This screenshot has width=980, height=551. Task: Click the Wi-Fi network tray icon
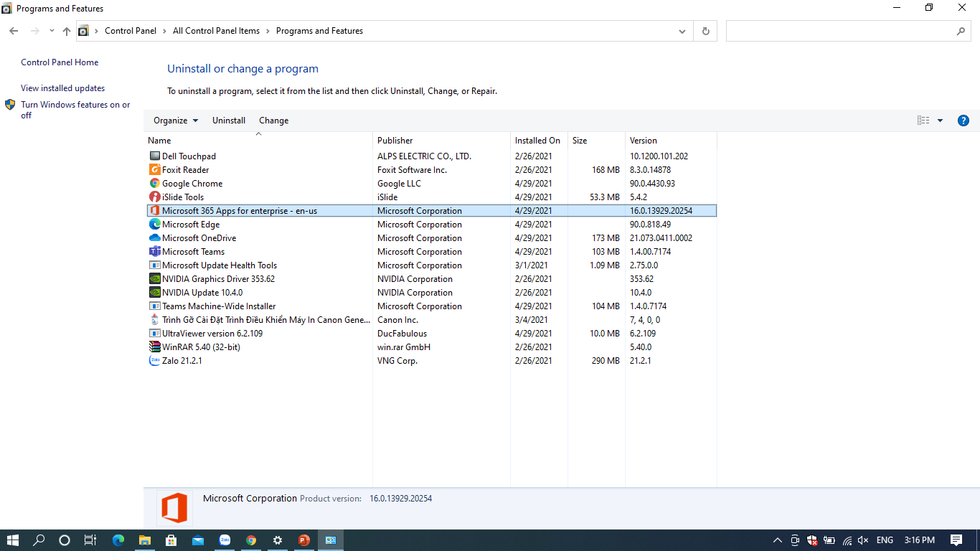(x=847, y=540)
